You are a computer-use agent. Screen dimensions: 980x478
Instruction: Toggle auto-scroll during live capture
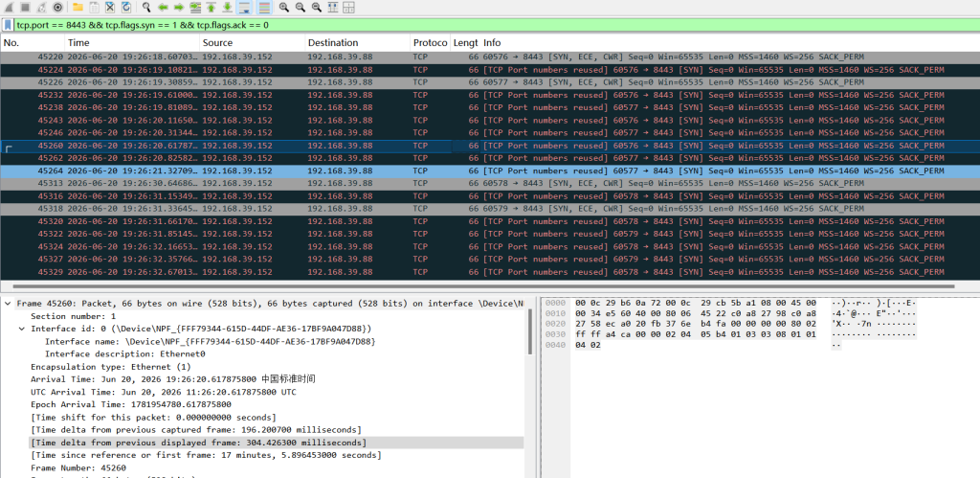(x=244, y=8)
